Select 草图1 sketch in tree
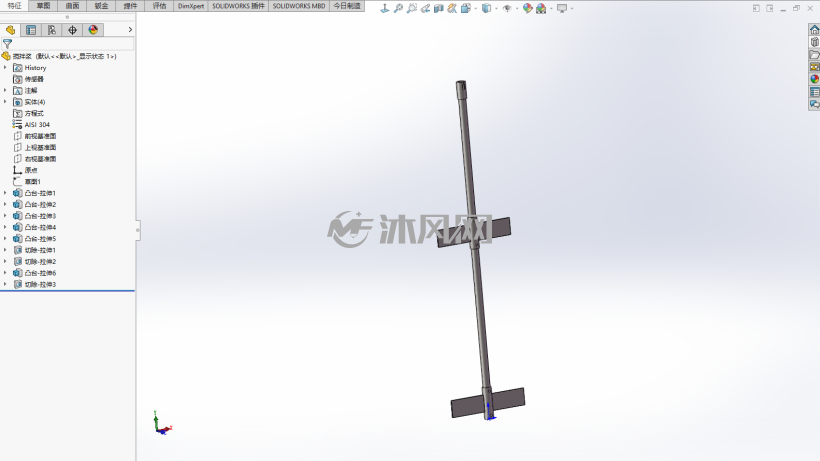 click(27, 181)
